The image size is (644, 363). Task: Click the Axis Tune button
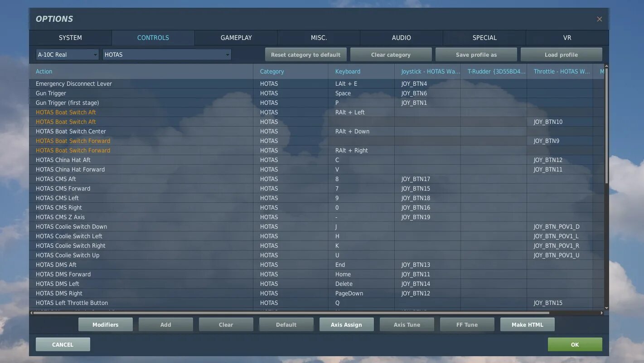407,324
